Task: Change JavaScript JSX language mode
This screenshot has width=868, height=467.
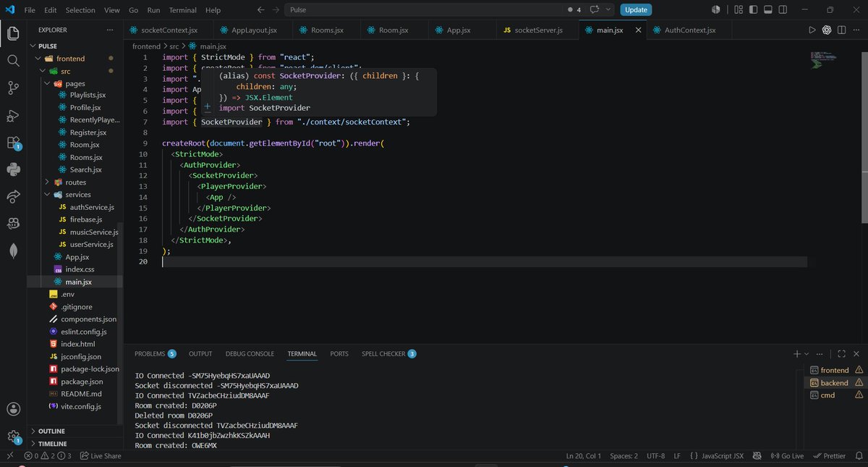Action: (722, 456)
